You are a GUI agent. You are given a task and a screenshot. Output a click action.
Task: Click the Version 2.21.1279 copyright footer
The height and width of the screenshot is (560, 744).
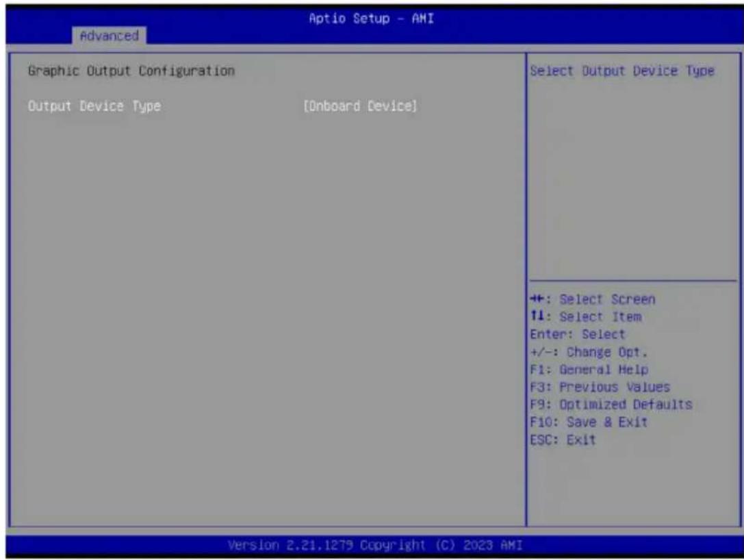pyautogui.click(x=375, y=545)
